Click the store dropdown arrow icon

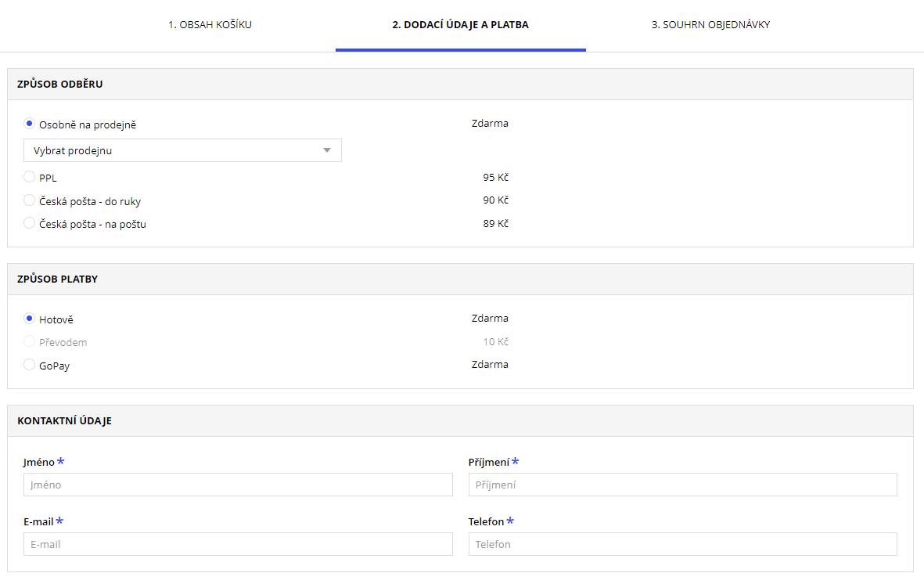[x=328, y=150]
